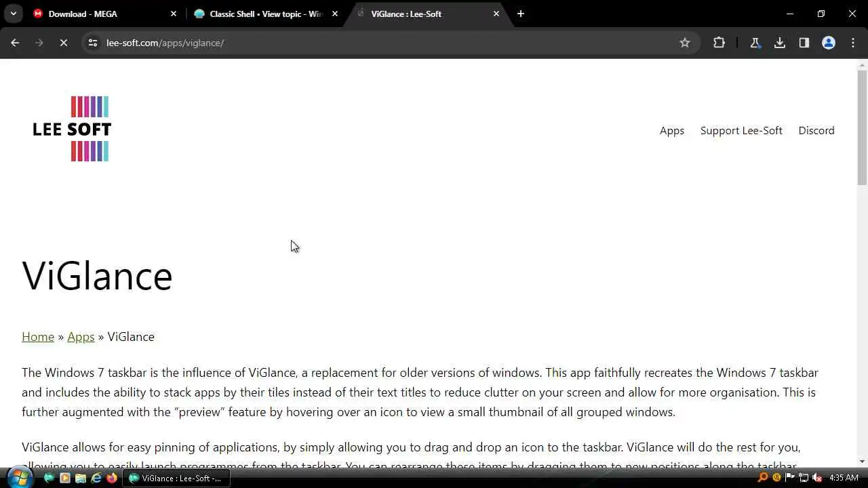Open Chrome three-dot menu

[853, 43]
